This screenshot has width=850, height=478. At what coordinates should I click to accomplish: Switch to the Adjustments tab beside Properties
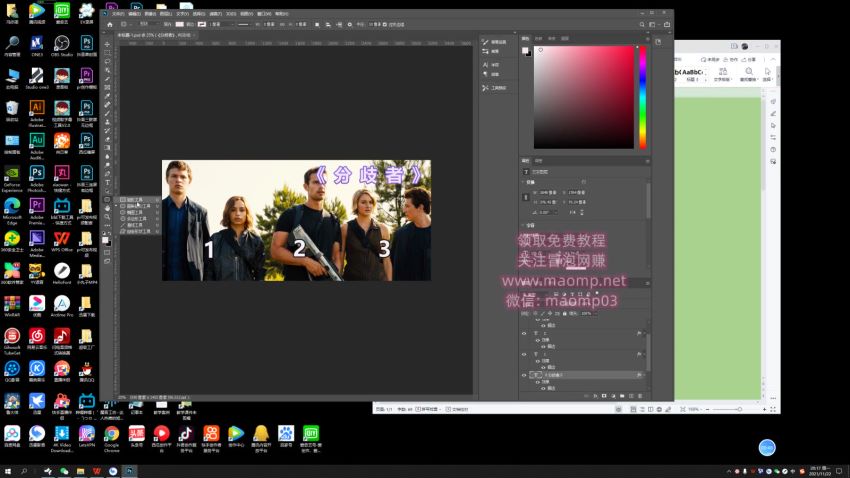(x=538, y=161)
